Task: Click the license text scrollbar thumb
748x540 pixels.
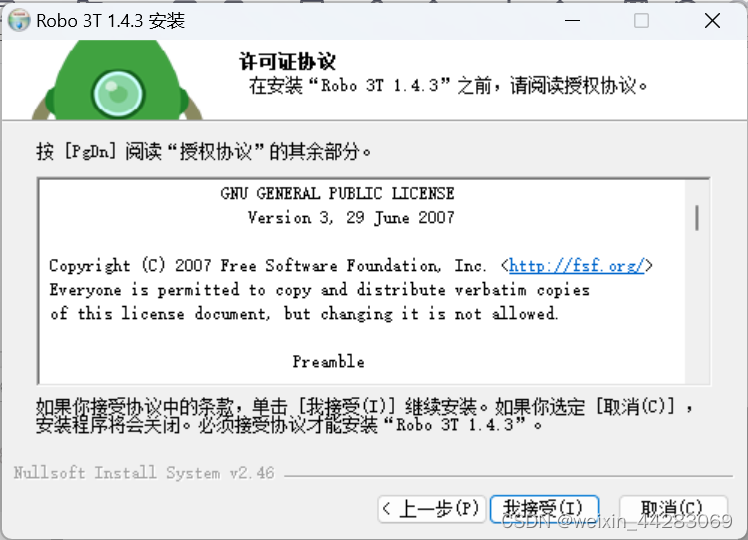Action: 697,218
